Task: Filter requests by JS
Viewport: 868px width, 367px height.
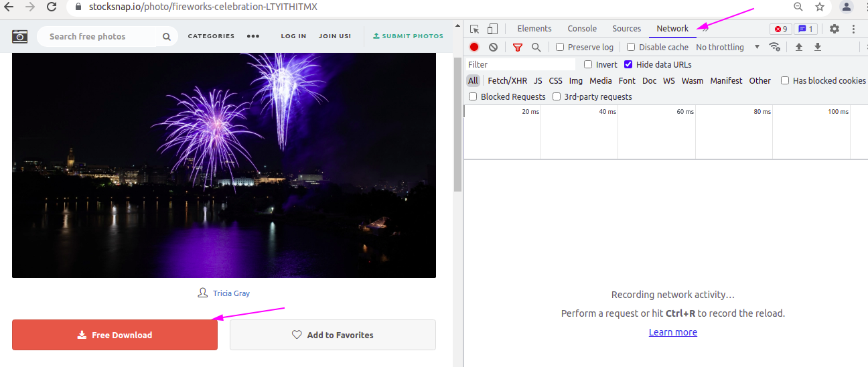Action: click(x=538, y=80)
